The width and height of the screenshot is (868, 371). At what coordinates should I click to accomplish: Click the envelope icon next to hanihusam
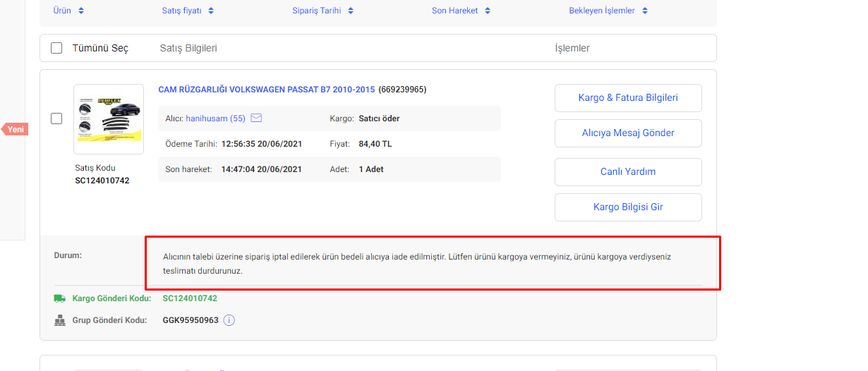coord(256,118)
